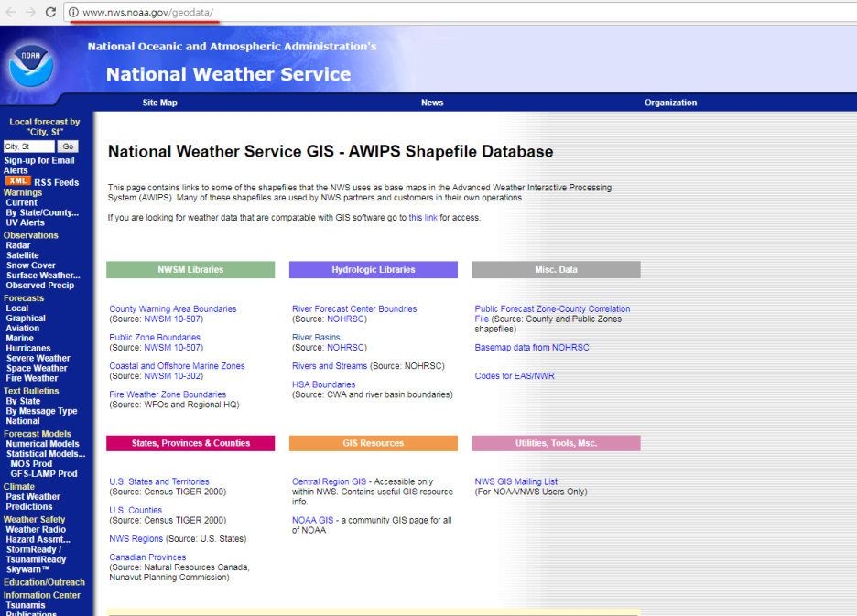Screen dimensions: 857x616
Task: Click the GIS Resources orange header
Action: (374, 443)
